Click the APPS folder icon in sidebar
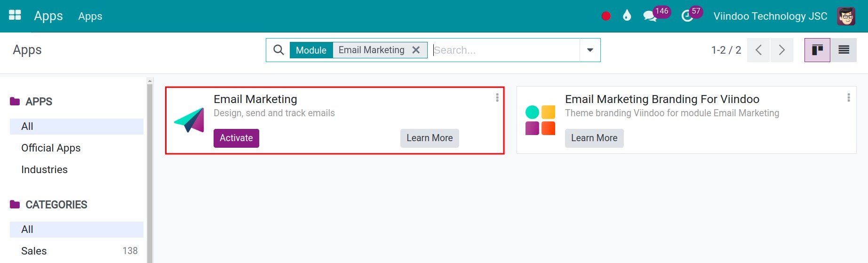Viewport: 868px width, 263px height. (15, 101)
